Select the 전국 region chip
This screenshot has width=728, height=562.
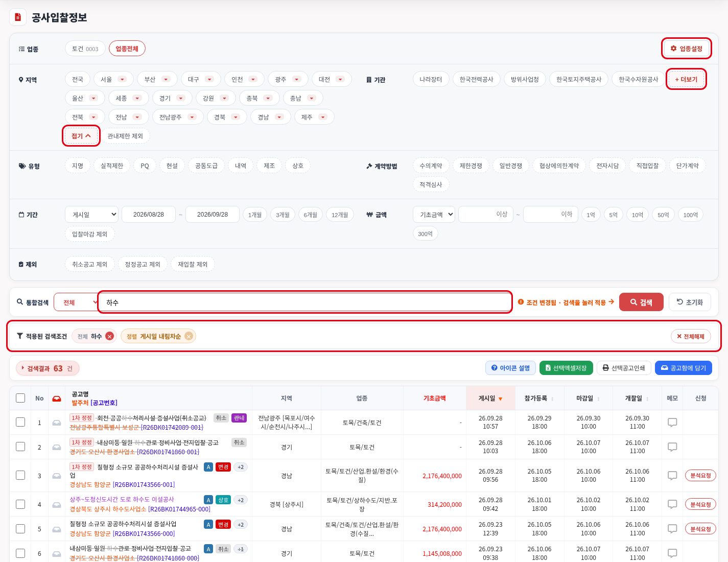click(x=78, y=79)
